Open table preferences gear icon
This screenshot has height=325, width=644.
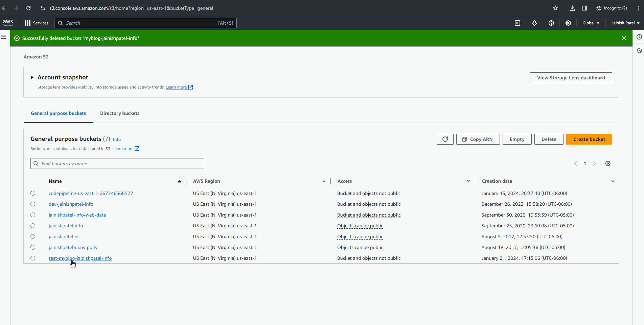point(608,164)
